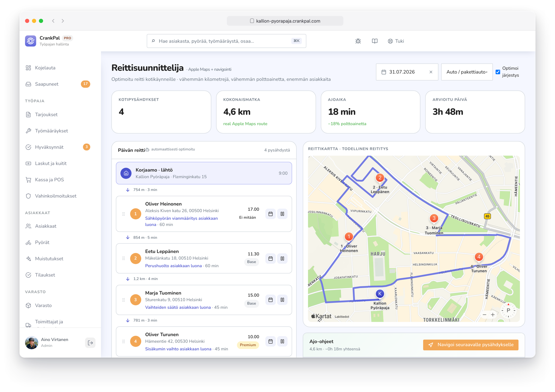The height and width of the screenshot is (392, 555).
Task: Reschedule Oliver Turunen with calendar icon
Action: (271, 341)
